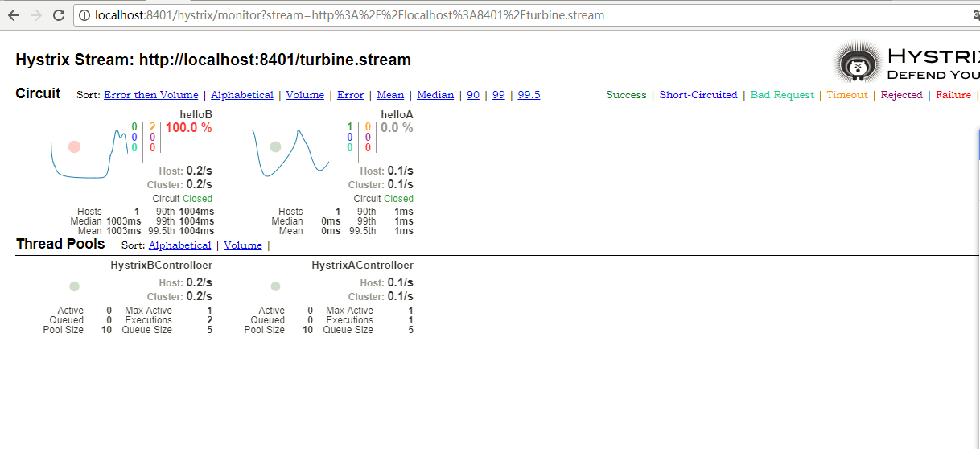Viewport: 980px width, 449px height.
Task: Click the helloB 100.0 % error rate
Action: pos(189,128)
